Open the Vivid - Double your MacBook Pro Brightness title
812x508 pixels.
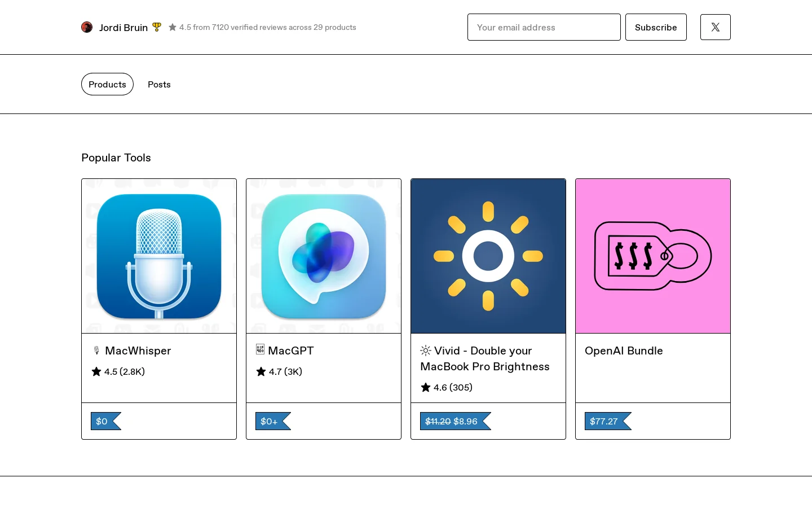[x=485, y=358]
